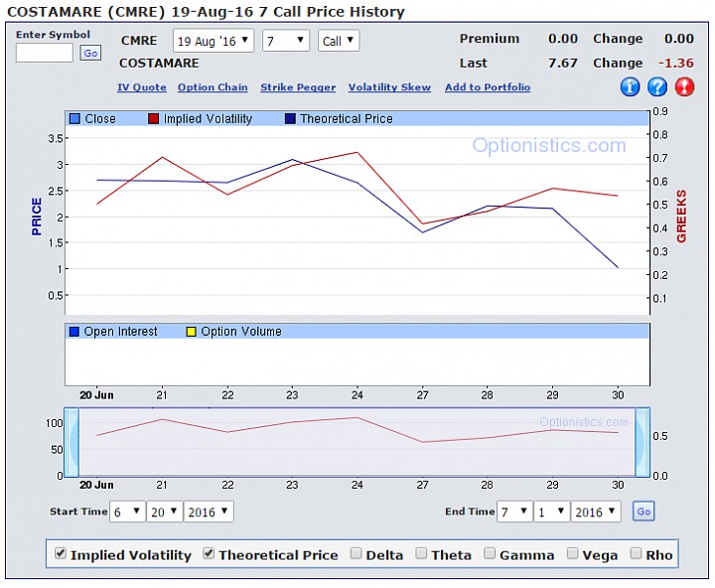
Task: Click Go button next to symbol field
Action: 90,53
